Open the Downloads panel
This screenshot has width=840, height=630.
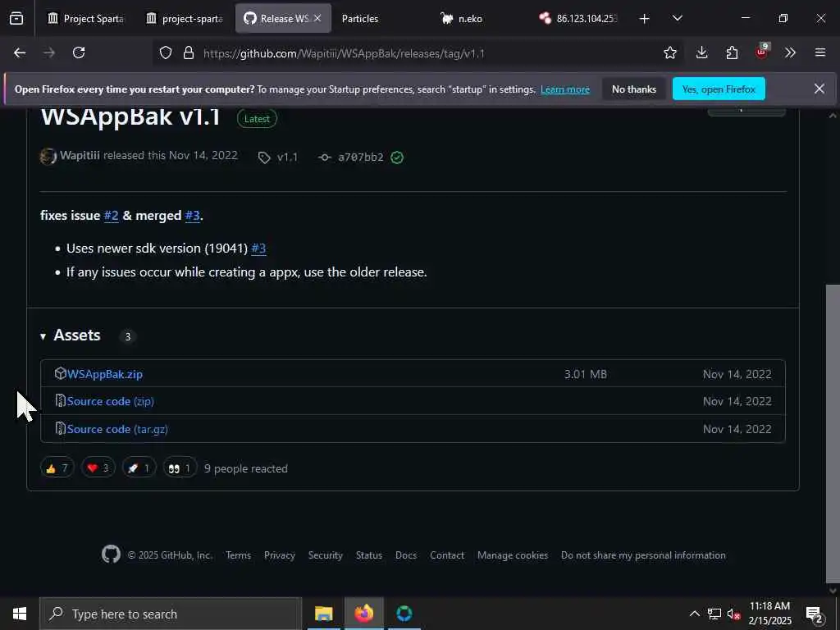[x=701, y=52]
